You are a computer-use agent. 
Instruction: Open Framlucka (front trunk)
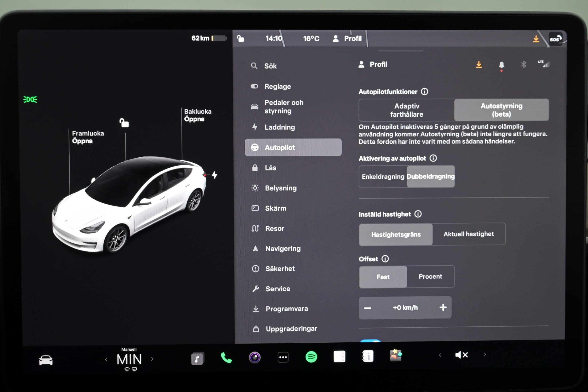[x=88, y=137]
